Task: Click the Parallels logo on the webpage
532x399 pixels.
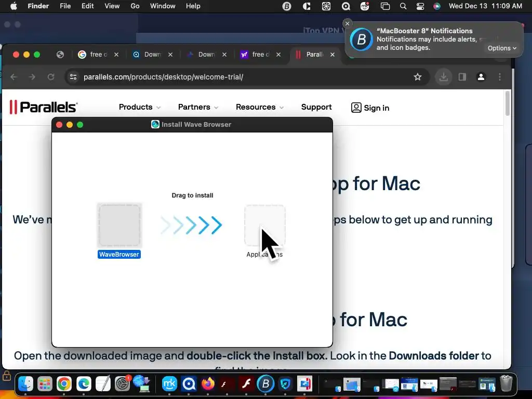Action: pos(44,107)
